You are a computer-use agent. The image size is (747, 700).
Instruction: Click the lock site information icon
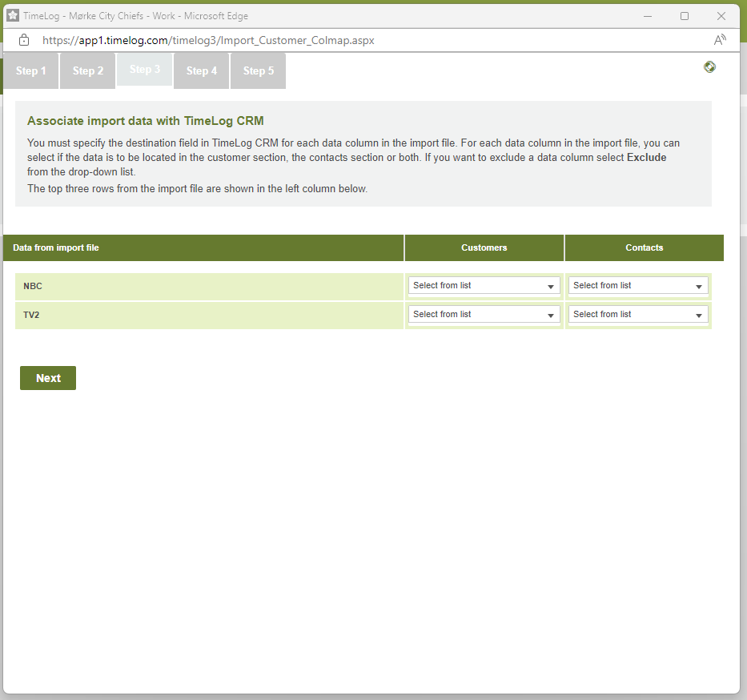pyautogui.click(x=24, y=40)
